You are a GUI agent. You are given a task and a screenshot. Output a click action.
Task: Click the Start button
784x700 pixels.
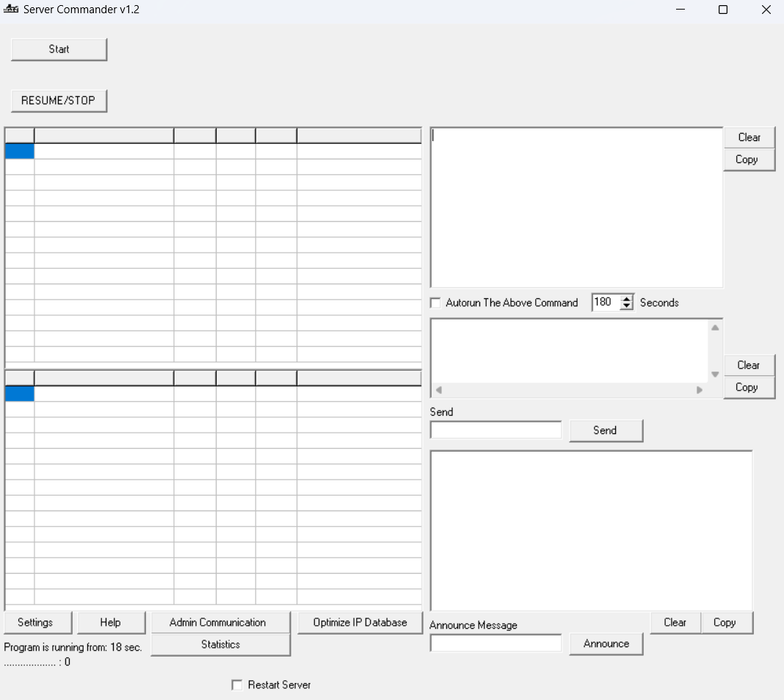click(x=59, y=49)
